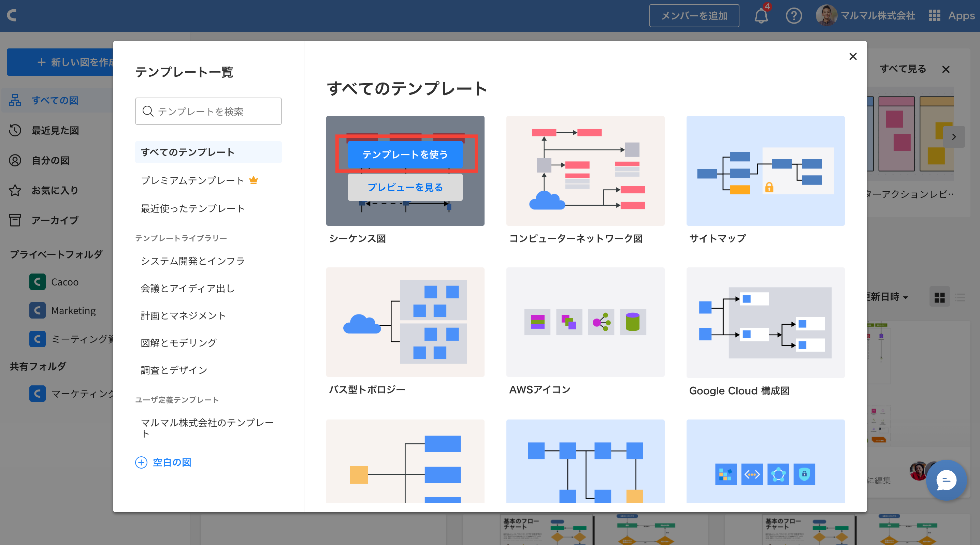
Task: Click the テンプレートを検索 field
Action: (x=208, y=111)
